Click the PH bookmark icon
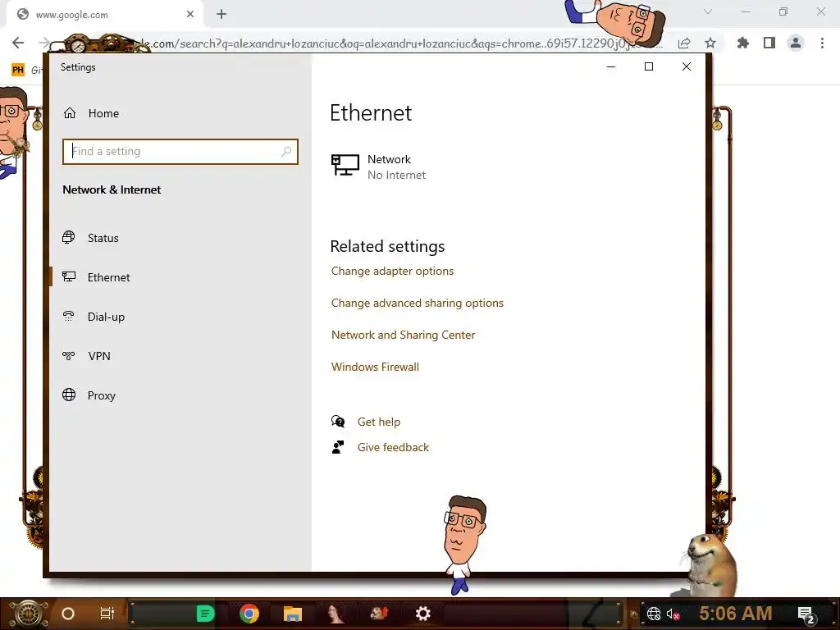Image resolution: width=840 pixels, height=630 pixels. pyautogui.click(x=18, y=70)
